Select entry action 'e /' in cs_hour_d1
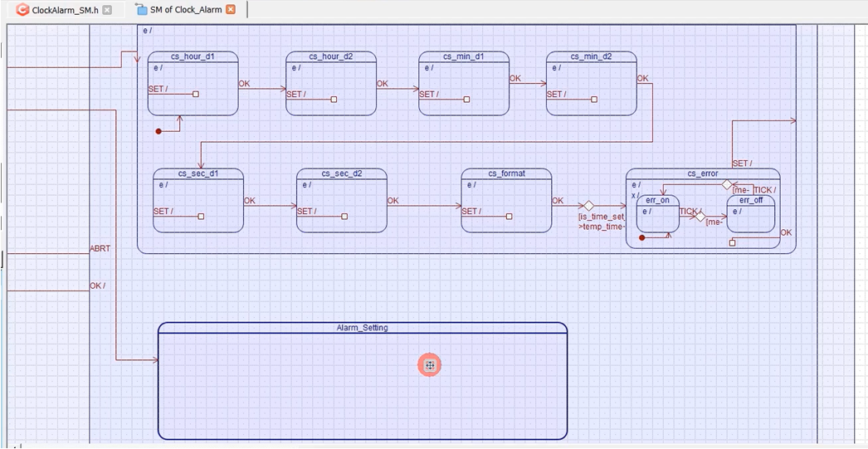Viewport: 868px width, 449px height. click(157, 67)
